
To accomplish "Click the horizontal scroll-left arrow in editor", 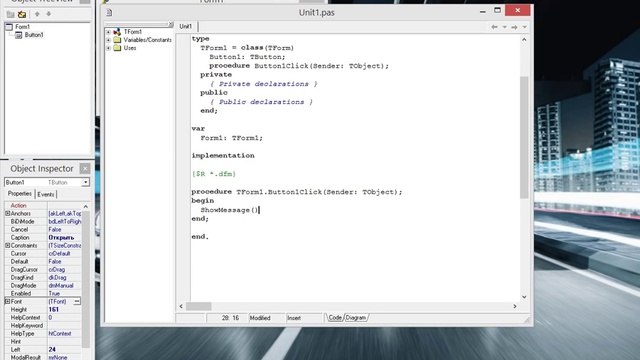I will coord(181,306).
